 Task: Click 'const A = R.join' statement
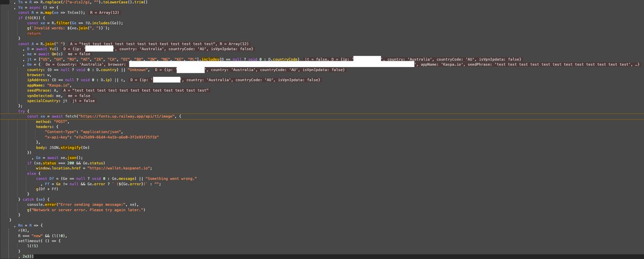(x=42, y=43)
